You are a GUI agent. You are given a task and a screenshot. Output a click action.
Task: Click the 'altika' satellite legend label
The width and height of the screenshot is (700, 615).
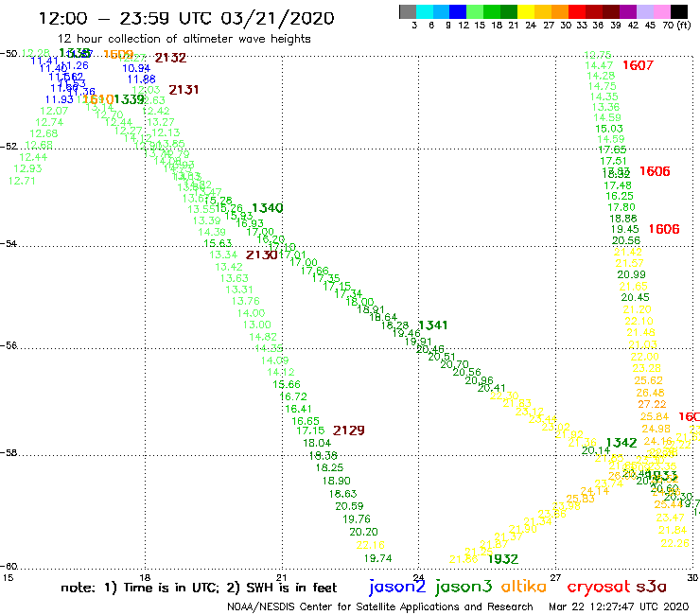coord(523,587)
